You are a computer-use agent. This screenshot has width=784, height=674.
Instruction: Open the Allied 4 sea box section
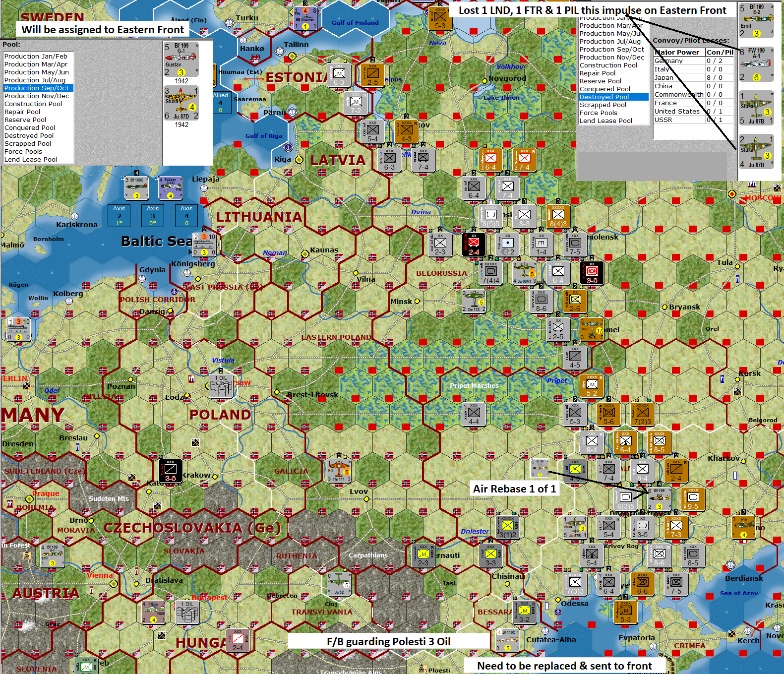pos(221,103)
